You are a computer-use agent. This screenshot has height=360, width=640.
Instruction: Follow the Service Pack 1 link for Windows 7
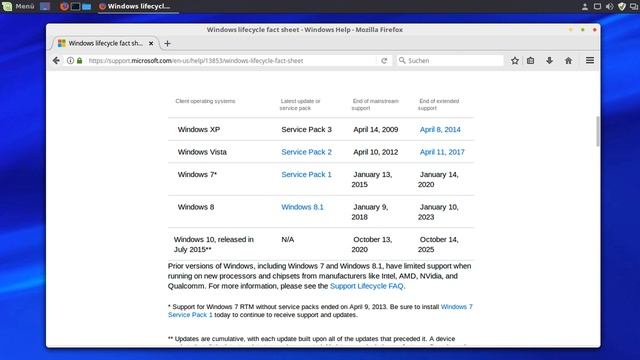(x=306, y=174)
